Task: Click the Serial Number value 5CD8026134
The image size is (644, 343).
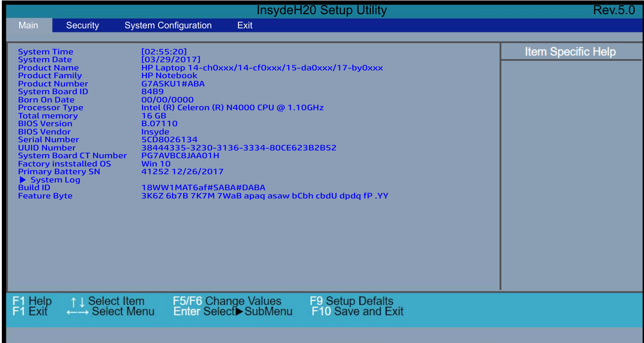Action: coord(169,139)
